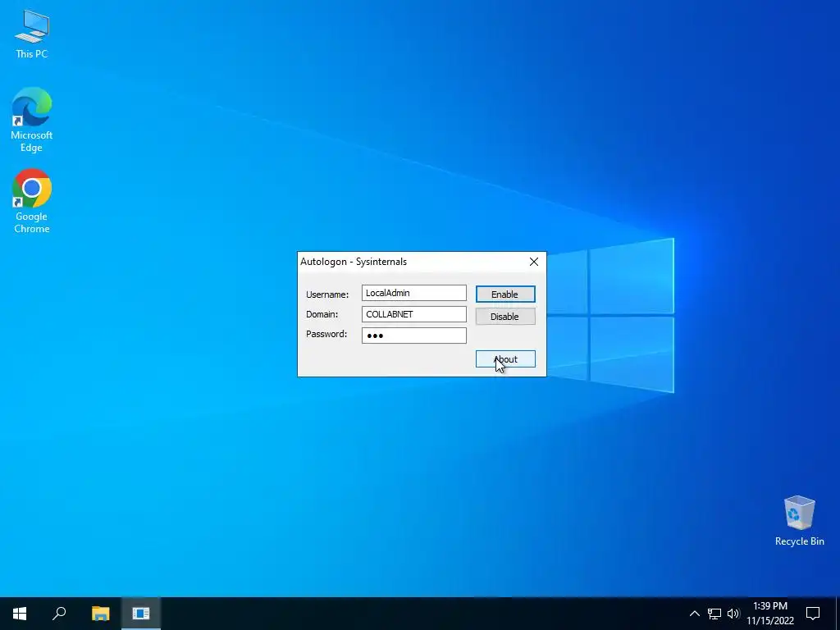Screen dimensions: 840x630
Task: Click the Enable button in Autologon
Action: pyautogui.click(x=505, y=294)
